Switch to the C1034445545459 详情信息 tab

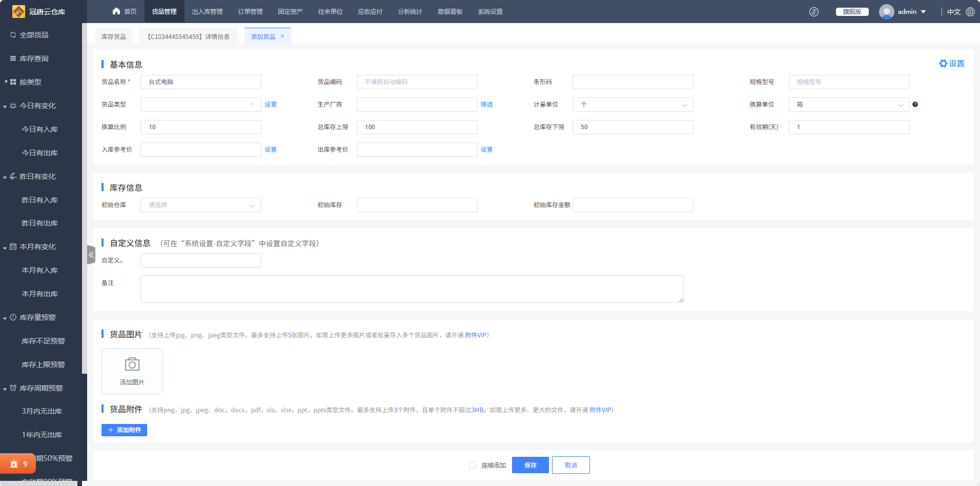click(189, 36)
